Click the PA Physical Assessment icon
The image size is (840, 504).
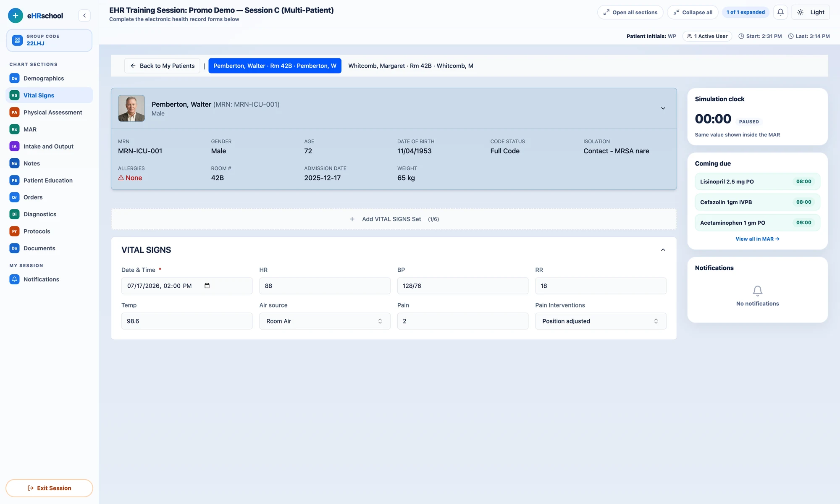[14, 113]
